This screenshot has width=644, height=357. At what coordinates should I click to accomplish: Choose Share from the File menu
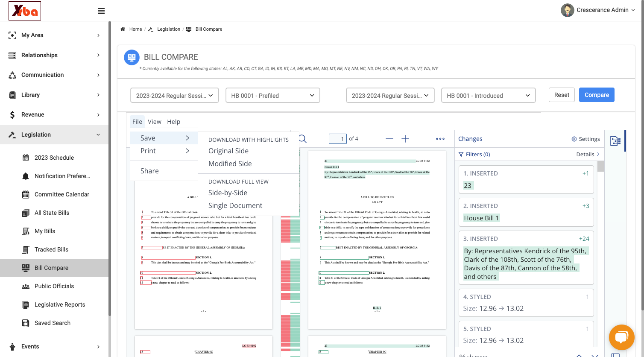click(x=164, y=171)
